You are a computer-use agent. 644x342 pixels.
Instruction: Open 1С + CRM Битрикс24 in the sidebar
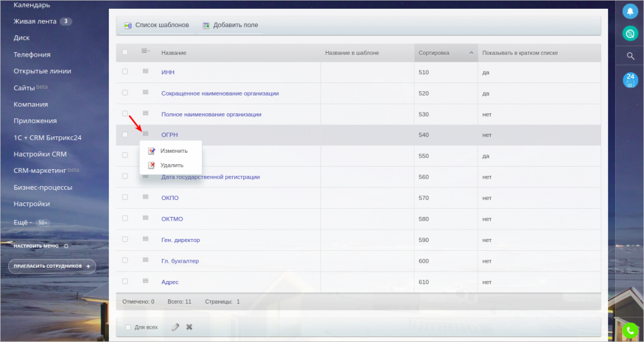tap(47, 138)
